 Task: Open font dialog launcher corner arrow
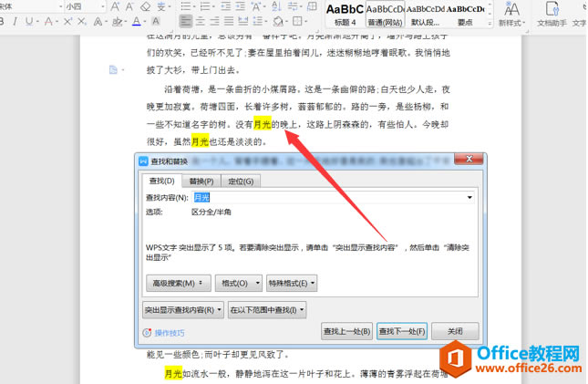pyautogui.click(x=170, y=32)
